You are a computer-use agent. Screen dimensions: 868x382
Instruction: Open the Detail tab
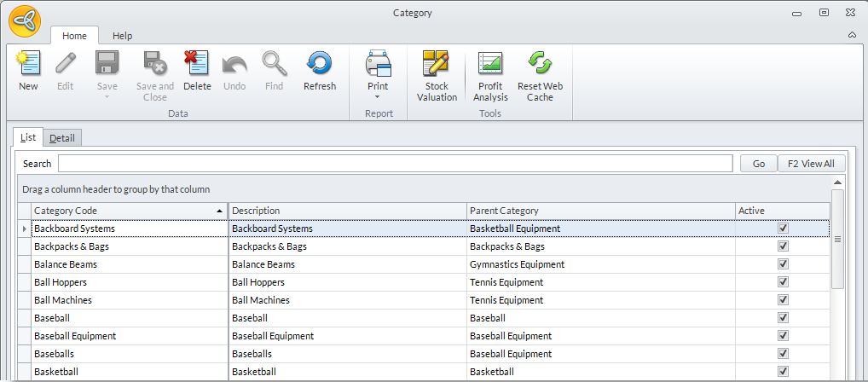[62, 137]
